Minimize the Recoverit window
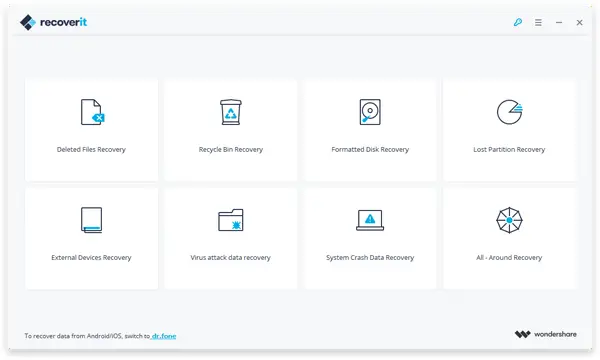The height and width of the screenshot is (360, 600). (x=559, y=23)
